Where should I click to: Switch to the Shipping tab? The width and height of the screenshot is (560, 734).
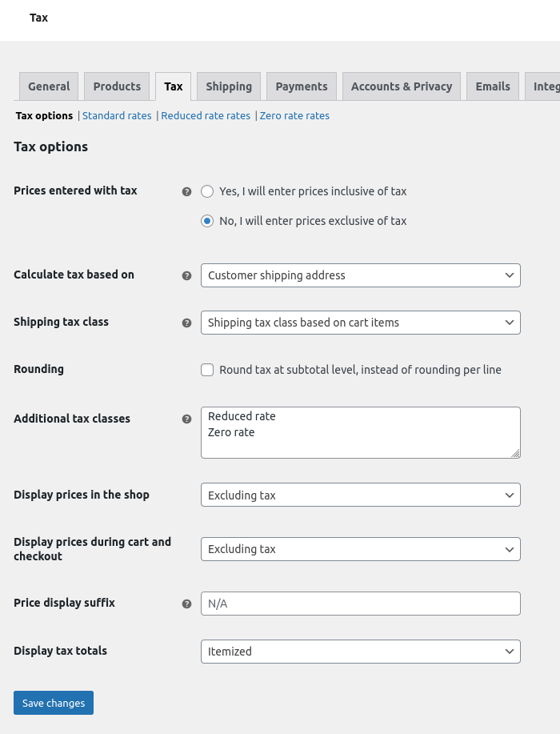click(229, 86)
